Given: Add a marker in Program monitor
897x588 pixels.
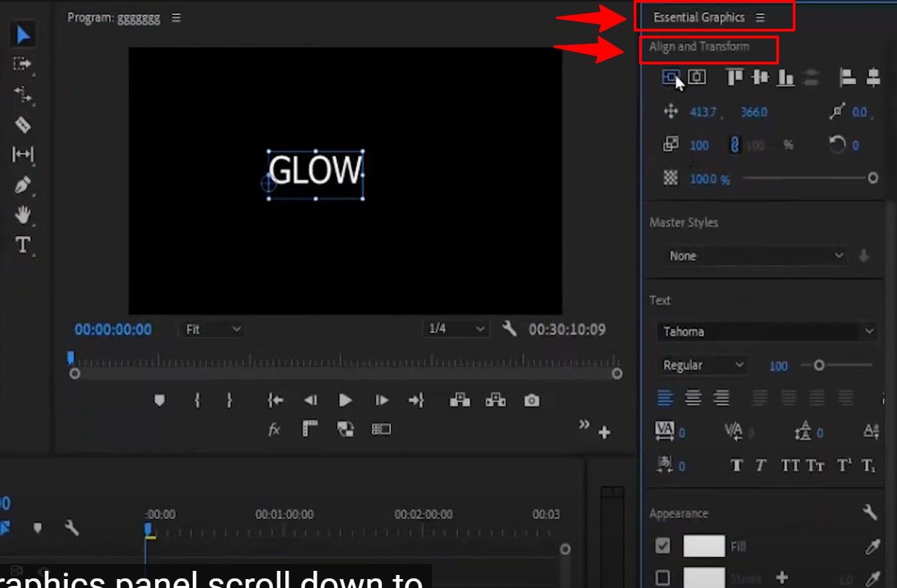Looking at the screenshot, I should click(160, 401).
